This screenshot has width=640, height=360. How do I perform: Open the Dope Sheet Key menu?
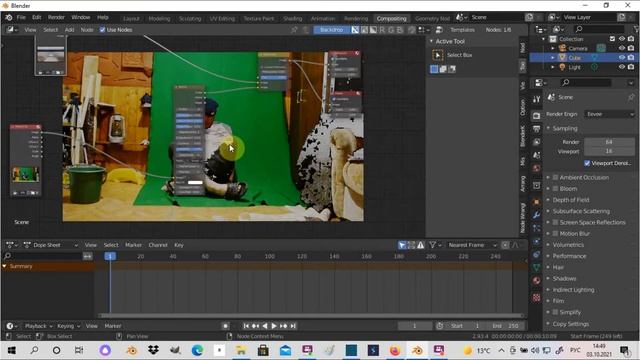[x=179, y=245]
